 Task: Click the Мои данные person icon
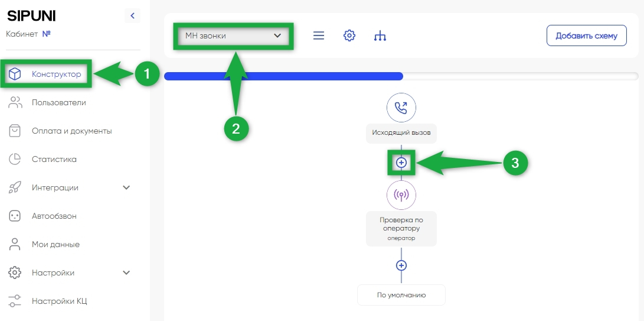click(x=15, y=245)
